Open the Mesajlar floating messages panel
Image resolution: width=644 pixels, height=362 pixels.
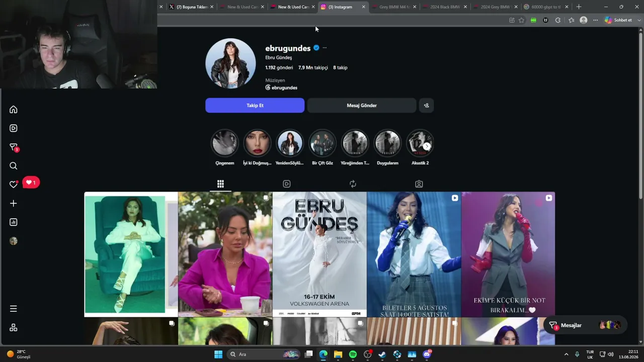(585, 325)
